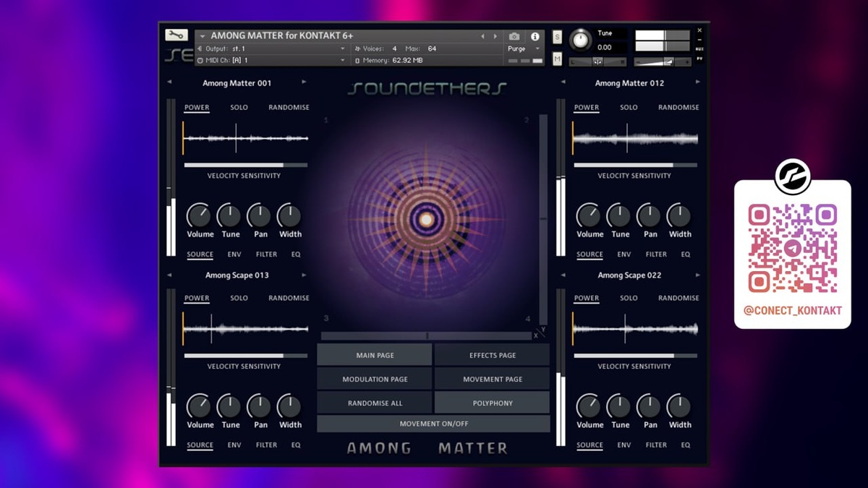The image size is (868, 488).
Task: Click the center of the XY pad
Action: pyautogui.click(x=427, y=220)
